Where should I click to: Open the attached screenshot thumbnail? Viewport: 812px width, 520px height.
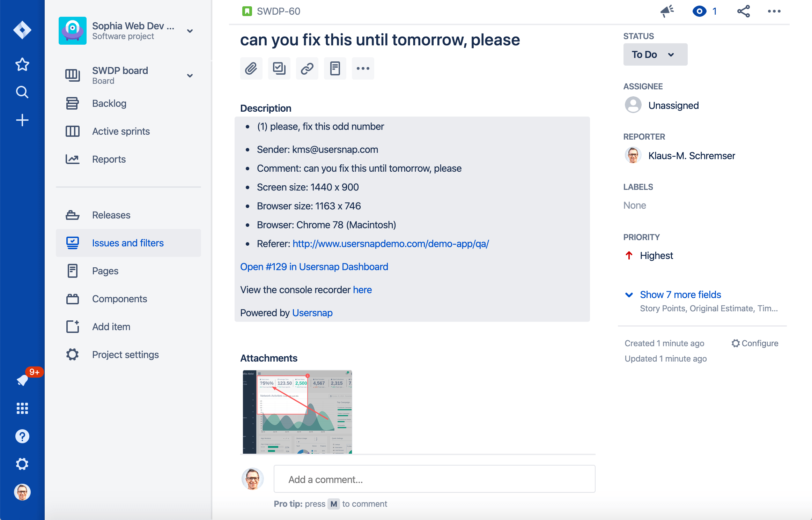tap(297, 412)
